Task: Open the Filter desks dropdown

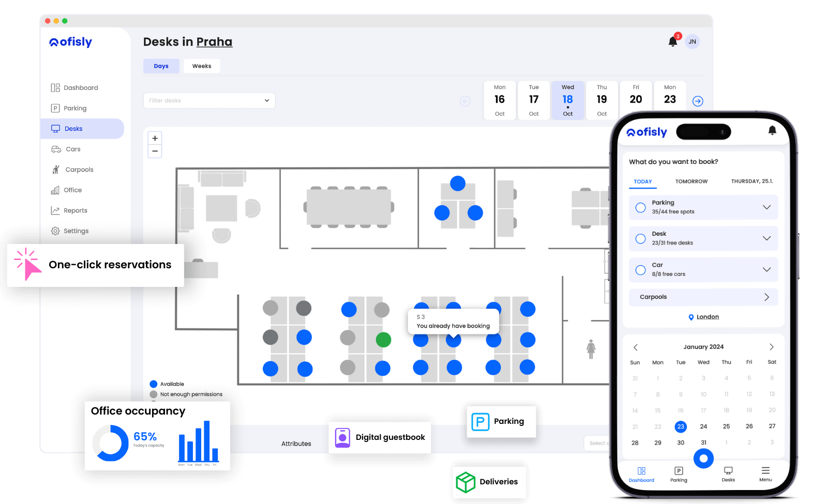Action: 209,100
